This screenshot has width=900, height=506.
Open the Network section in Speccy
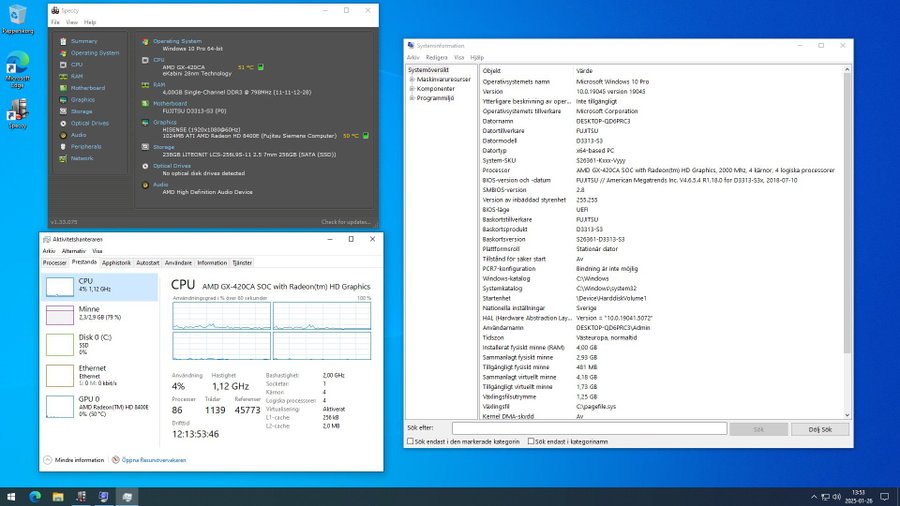[x=82, y=158]
